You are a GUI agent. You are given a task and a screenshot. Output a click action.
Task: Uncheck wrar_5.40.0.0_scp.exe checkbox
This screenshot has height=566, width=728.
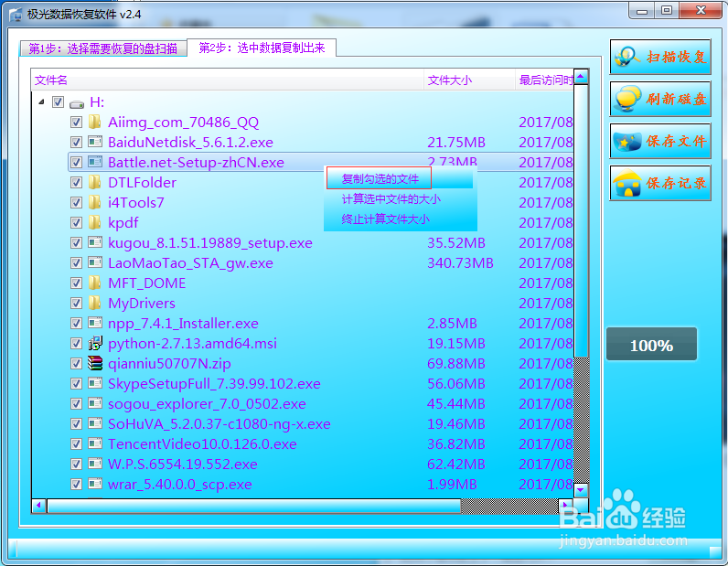pos(76,484)
